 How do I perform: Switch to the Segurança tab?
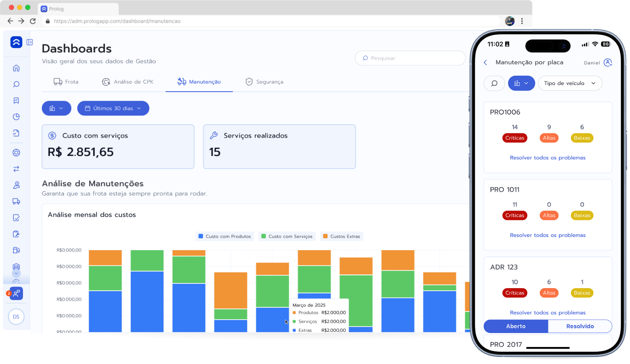click(x=264, y=82)
